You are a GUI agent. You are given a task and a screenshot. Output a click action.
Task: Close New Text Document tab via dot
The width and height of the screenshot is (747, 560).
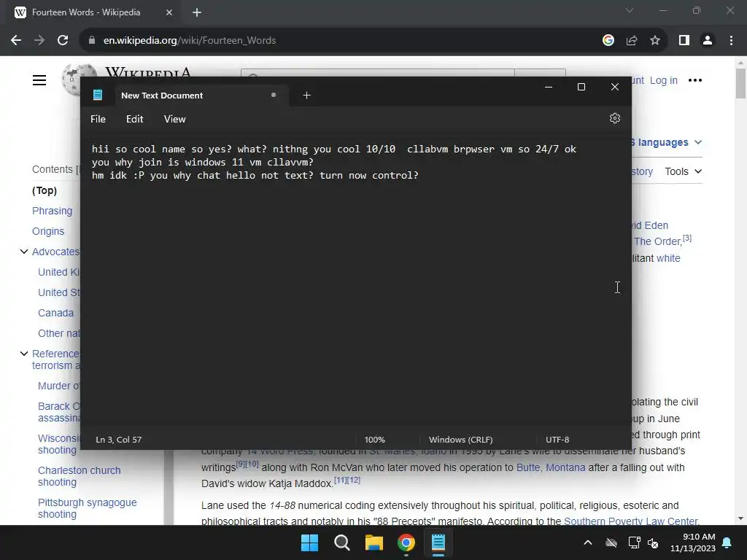click(x=274, y=95)
